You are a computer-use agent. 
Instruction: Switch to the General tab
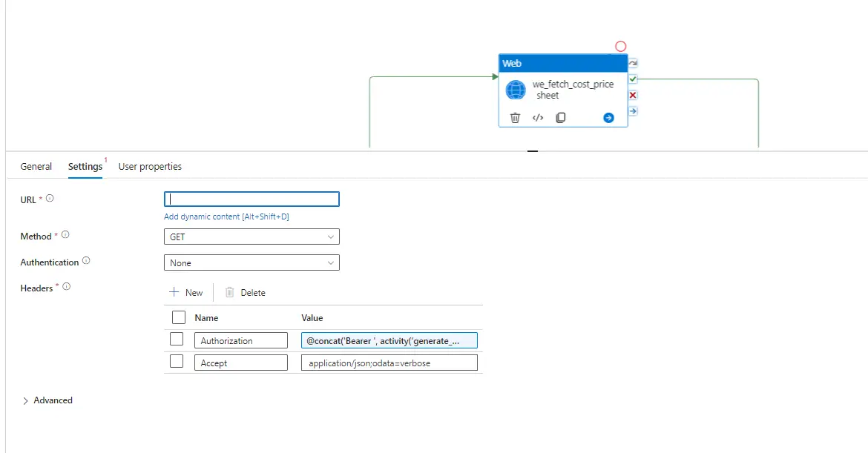tap(36, 166)
